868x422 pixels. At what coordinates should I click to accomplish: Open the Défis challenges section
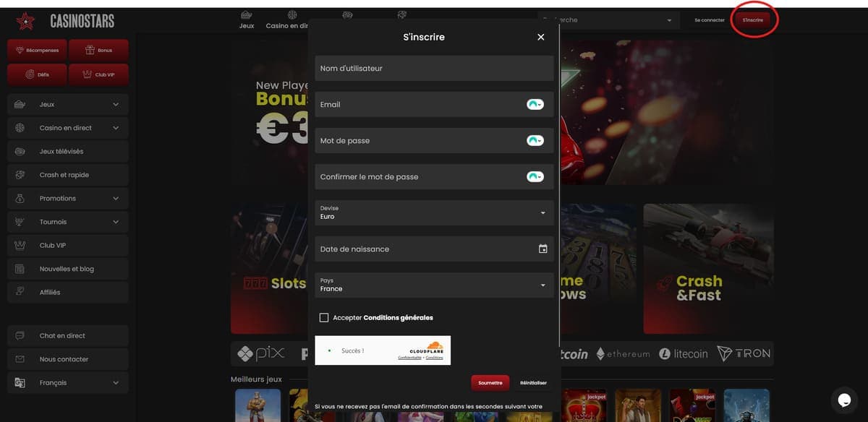pyautogui.click(x=36, y=74)
